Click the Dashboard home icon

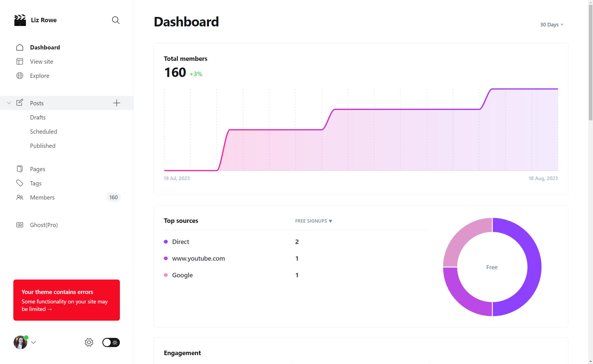point(20,47)
